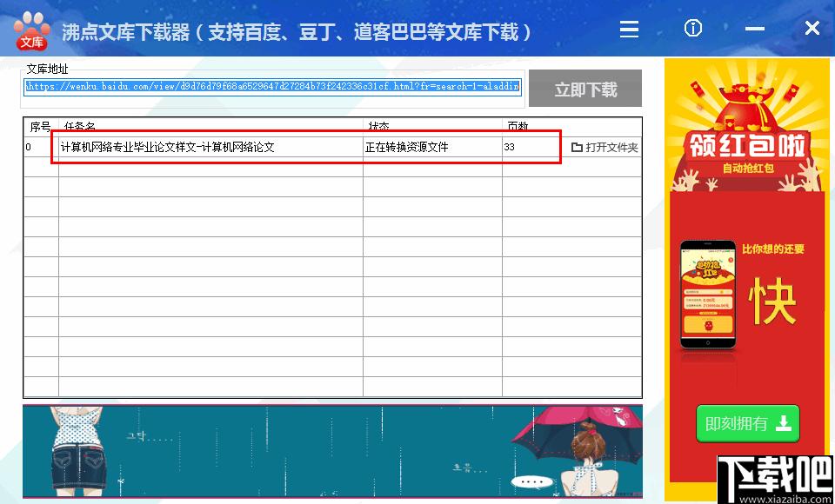Click the 文库地址 URL input field
This screenshot has width=835, height=504.
point(272,86)
